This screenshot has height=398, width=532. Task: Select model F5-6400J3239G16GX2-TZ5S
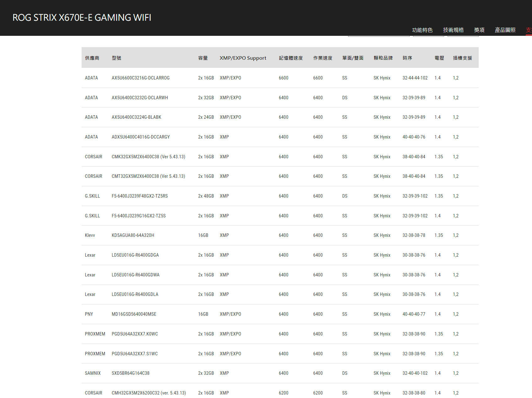(139, 216)
